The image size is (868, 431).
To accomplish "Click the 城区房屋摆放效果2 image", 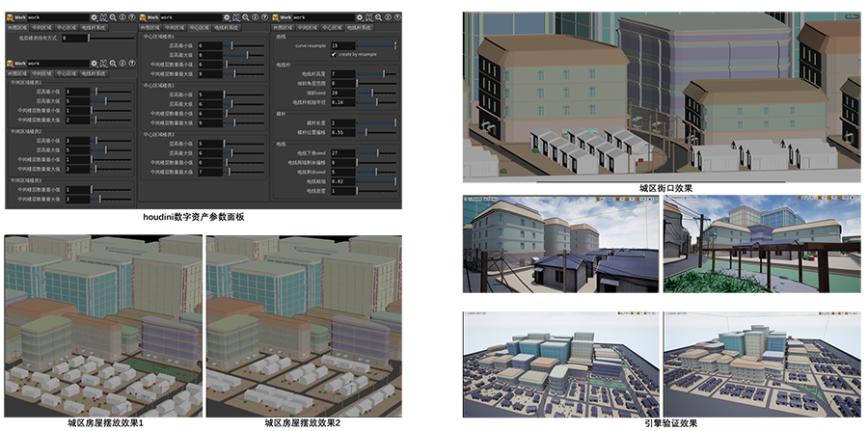I will (304, 326).
